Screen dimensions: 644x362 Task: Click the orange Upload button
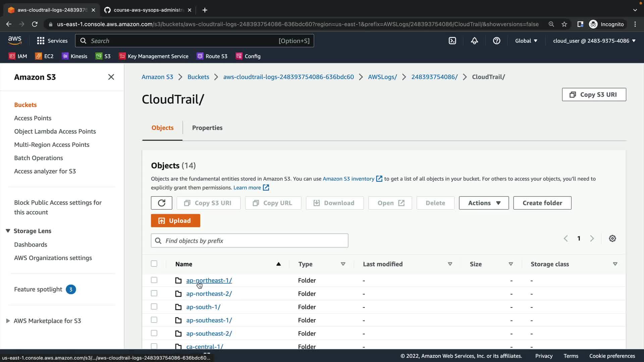175,221
